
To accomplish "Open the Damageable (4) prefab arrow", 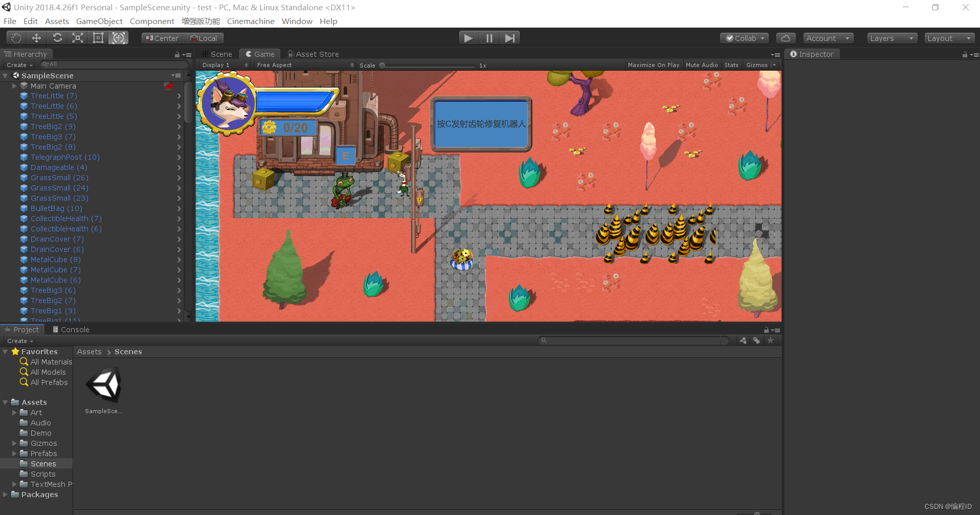I will 179,167.
